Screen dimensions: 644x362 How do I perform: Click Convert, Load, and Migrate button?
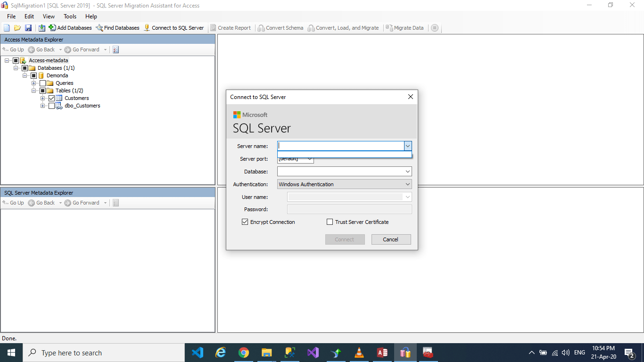[x=343, y=28]
